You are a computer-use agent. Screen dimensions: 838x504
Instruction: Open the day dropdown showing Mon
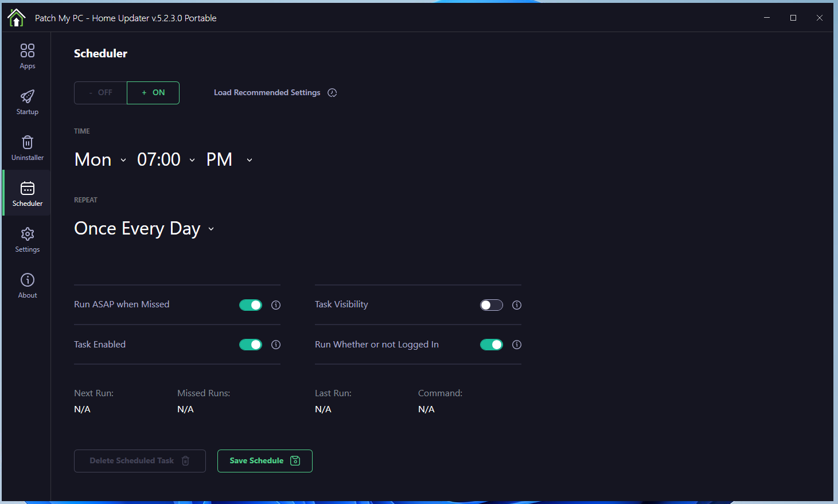click(100, 159)
